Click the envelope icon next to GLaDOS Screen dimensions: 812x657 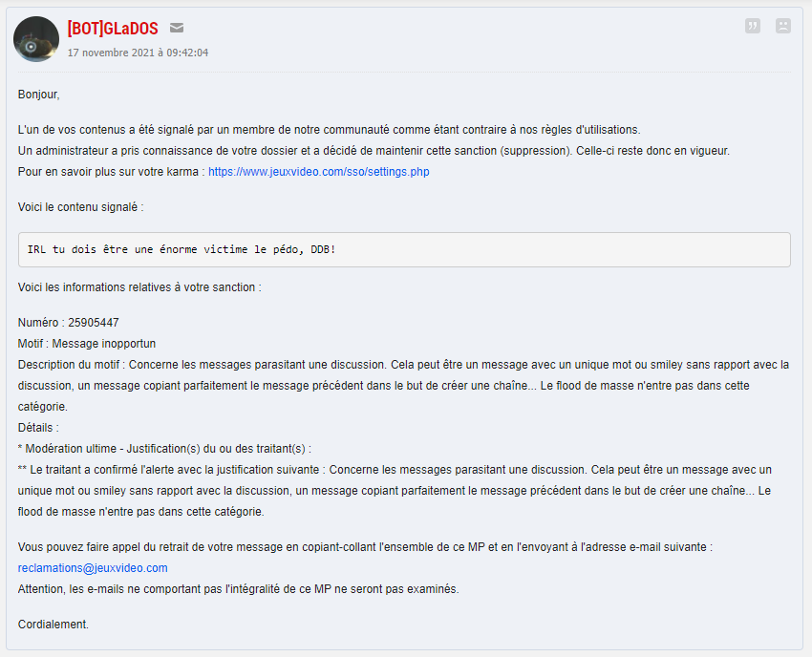[177, 28]
